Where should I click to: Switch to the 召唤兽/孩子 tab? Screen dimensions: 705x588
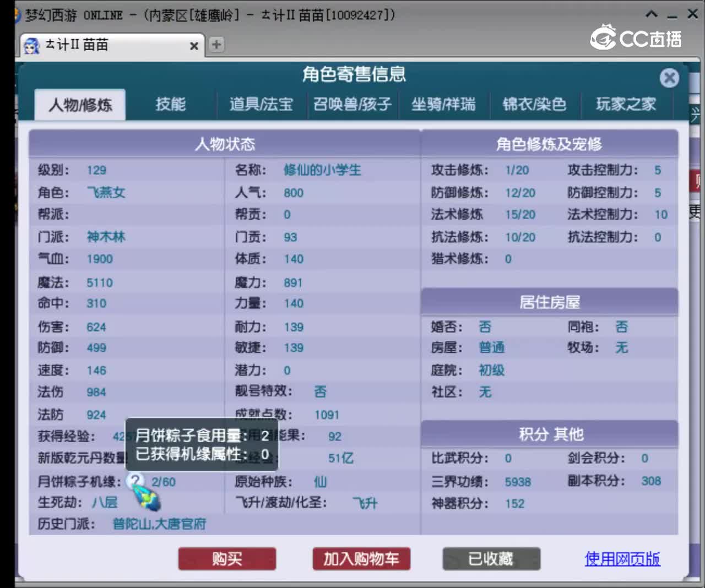352,104
